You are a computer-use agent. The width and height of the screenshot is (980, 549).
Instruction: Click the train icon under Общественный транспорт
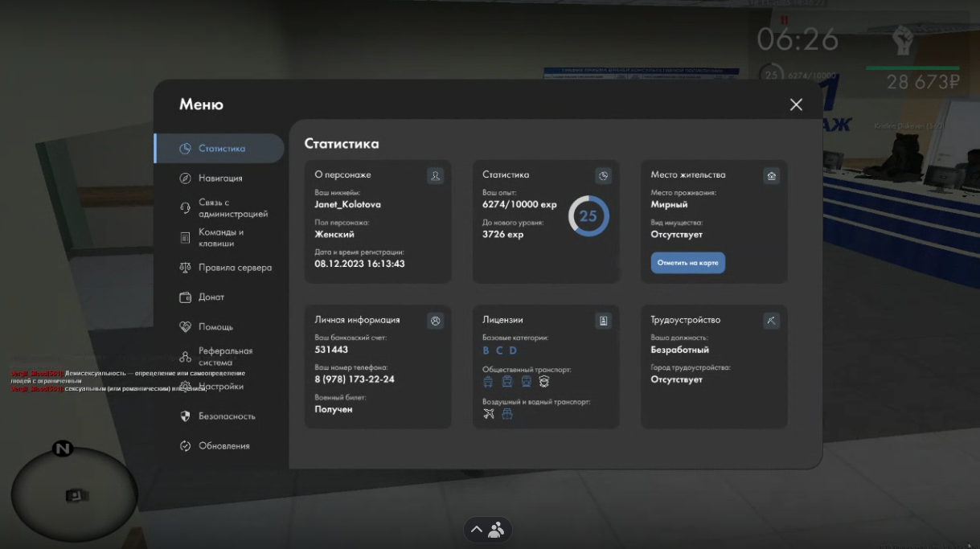526,382
